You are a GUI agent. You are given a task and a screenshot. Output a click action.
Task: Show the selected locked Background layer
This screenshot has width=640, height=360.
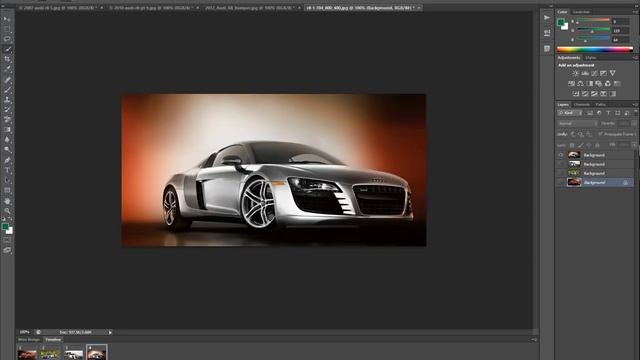[561, 182]
